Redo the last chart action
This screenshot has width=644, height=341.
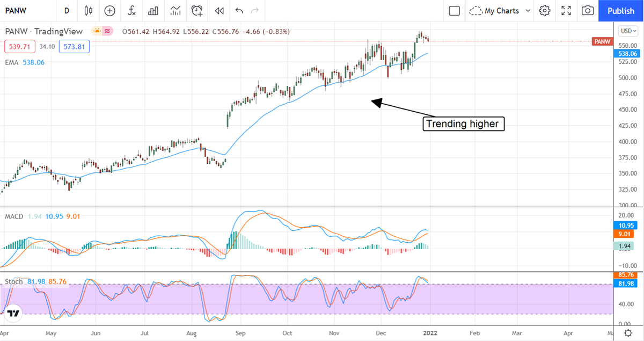pyautogui.click(x=255, y=11)
